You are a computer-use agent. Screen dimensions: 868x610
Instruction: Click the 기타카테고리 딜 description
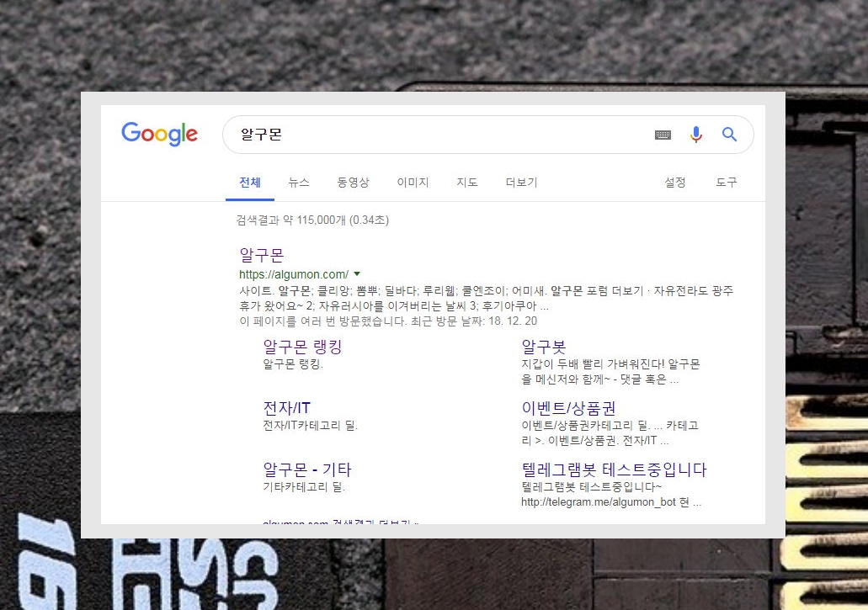click(304, 487)
